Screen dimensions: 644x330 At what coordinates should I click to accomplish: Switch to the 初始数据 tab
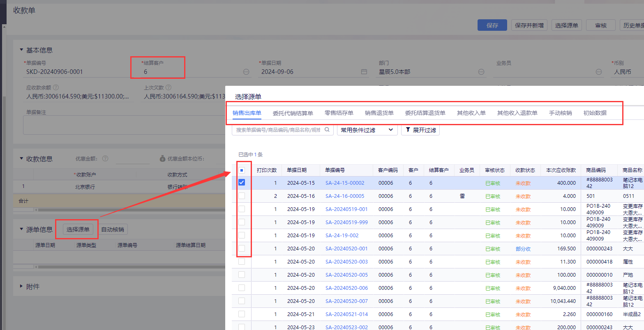click(x=595, y=113)
